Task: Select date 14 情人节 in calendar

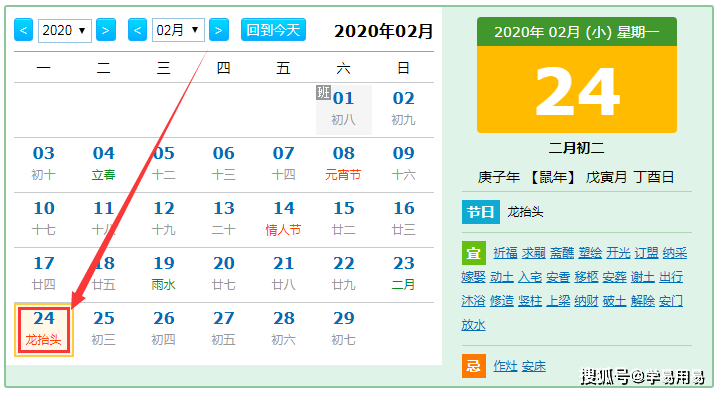Action: (x=283, y=219)
